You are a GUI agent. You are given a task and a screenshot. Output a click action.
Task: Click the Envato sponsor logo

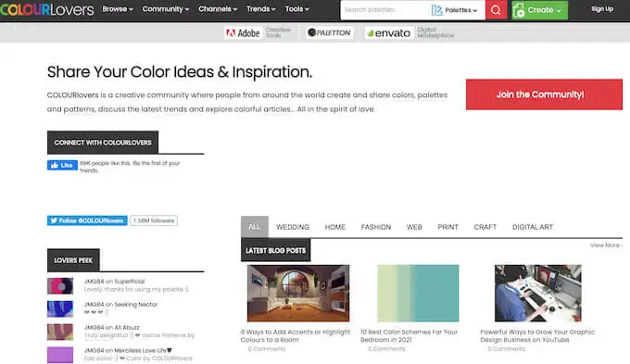pos(389,33)
